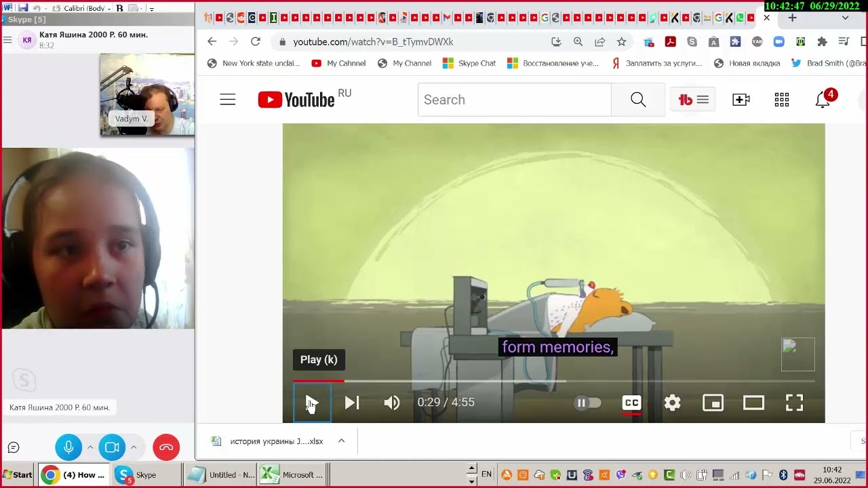The image size is (868, 488).
Task: Open the Новая вкладка bookmark
Action: [x=747, y=63]
